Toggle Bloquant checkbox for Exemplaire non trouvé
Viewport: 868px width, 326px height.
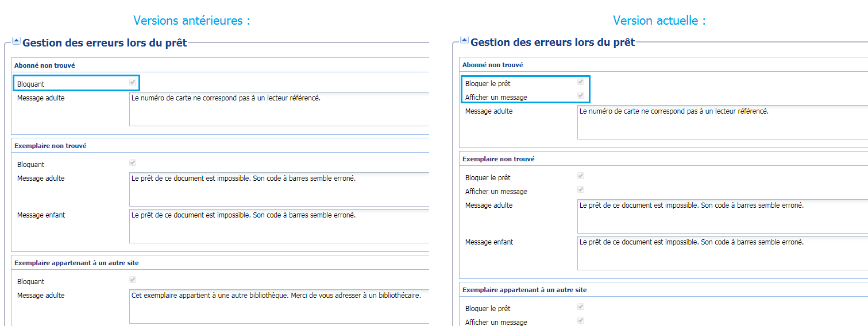coord(133,163)
